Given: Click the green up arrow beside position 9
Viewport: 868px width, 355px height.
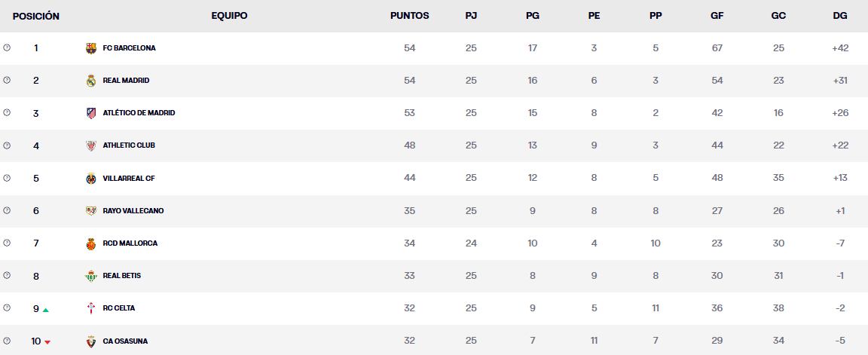Looking at the screenshot, I should pyautogui.click(x=46, y=310).
